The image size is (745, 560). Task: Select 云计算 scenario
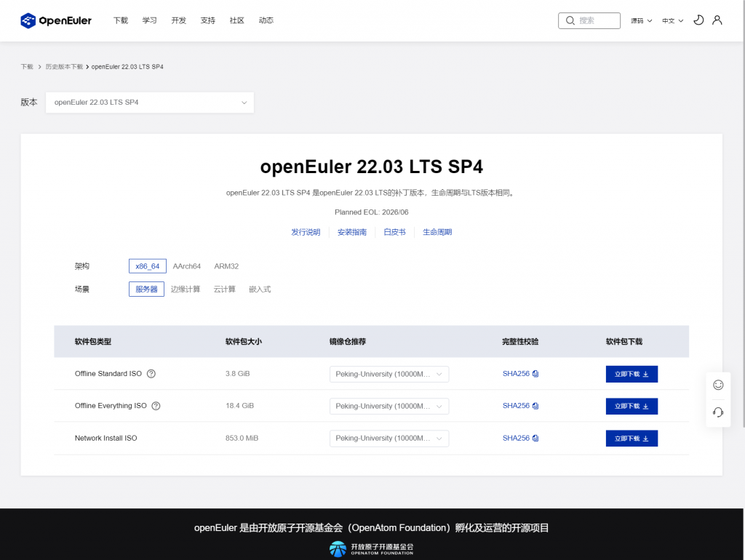pos(224,289)
